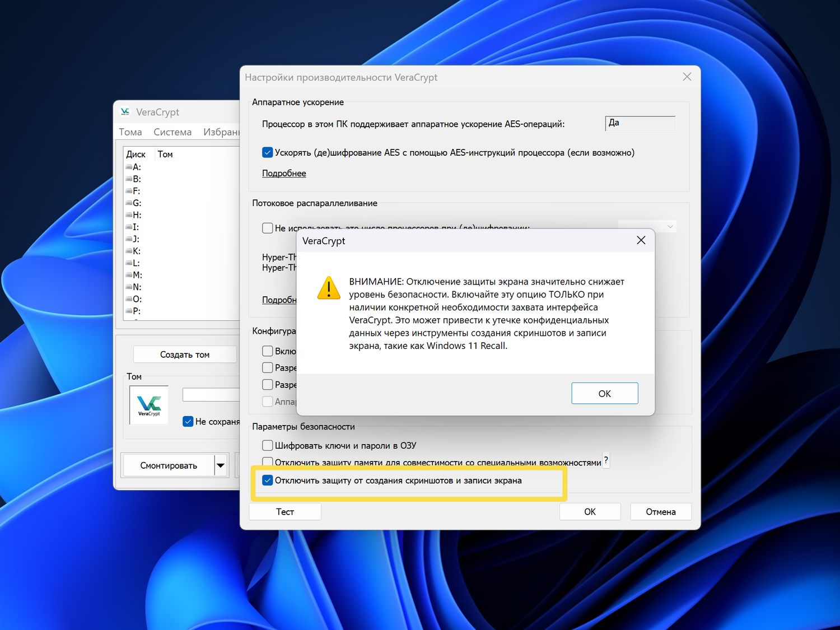The width and height of the screenshot is (840, 630).
Task: Open 'Подробнее' link under Аппаратное ускорение
Action: pyautogui.click(x=284, y=174)
